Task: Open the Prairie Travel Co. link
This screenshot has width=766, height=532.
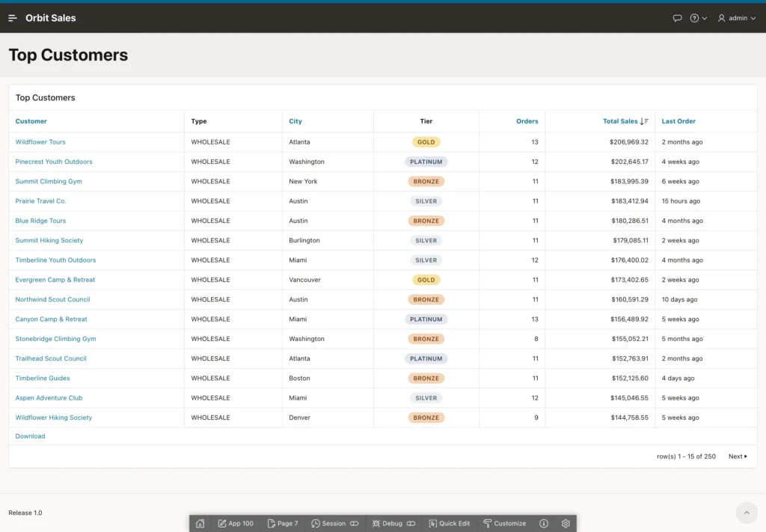Action: pyautogui.click(x=40, y=201)
